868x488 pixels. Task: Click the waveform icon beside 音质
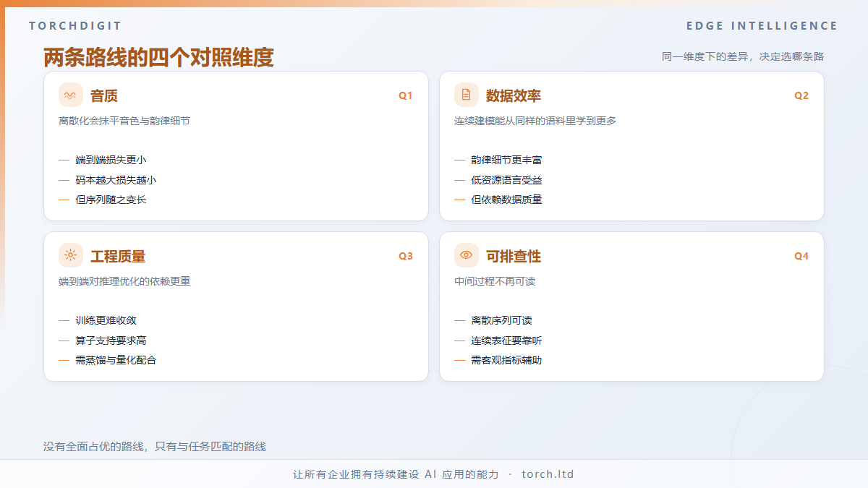click(71, 95)
